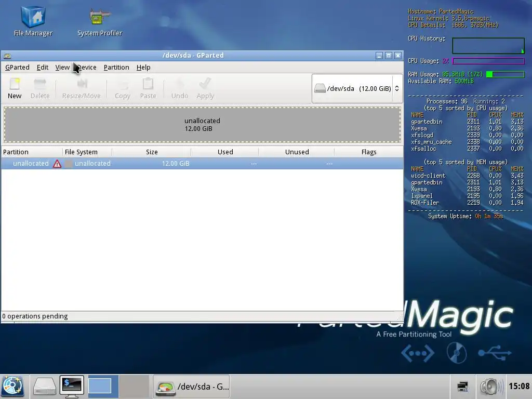
Task: Click the Size column header
Action: (x=151, y=152)
